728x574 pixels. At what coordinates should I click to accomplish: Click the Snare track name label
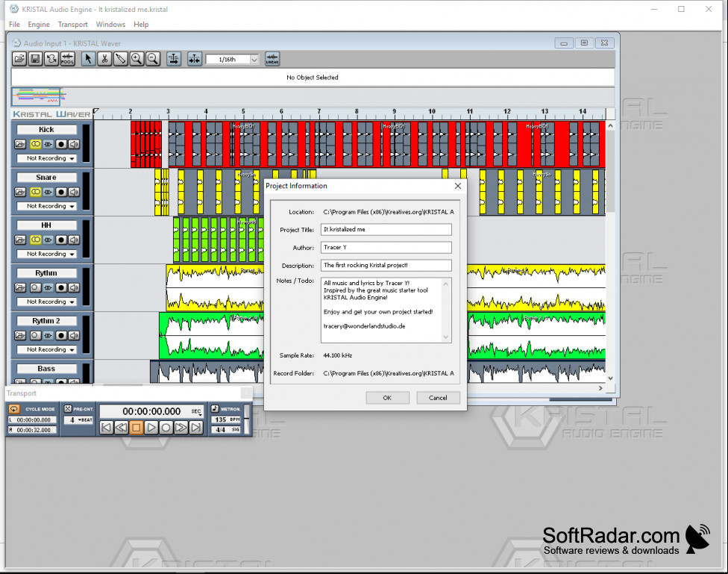click(x=46, y=178)
